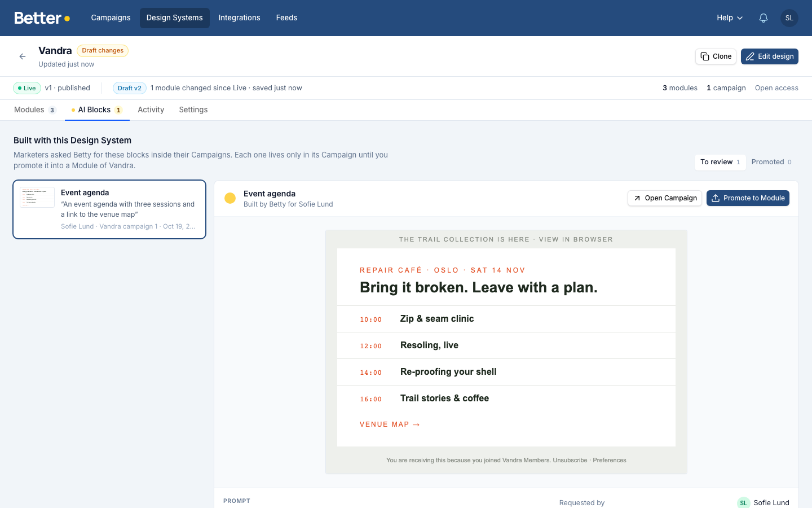This screenshot has height=508, width=812.
Task: Click the 1 campaign count
Action: (726, 88)
